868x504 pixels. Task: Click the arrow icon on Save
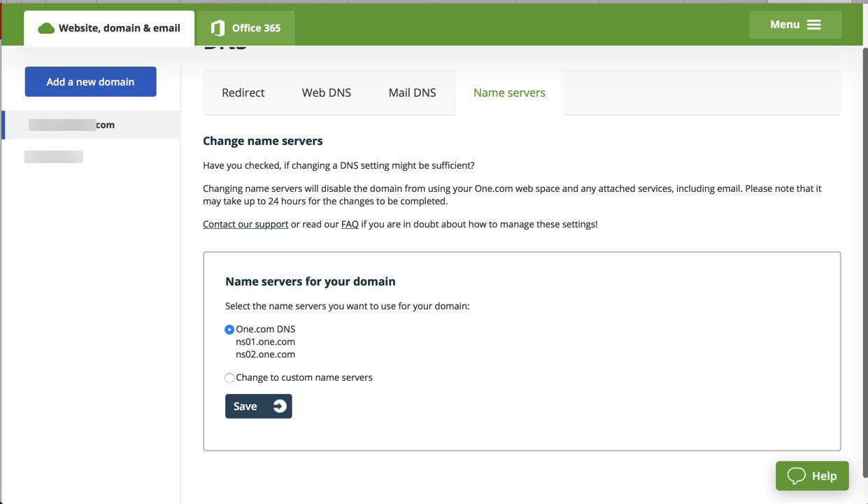(x=280, y=406)
